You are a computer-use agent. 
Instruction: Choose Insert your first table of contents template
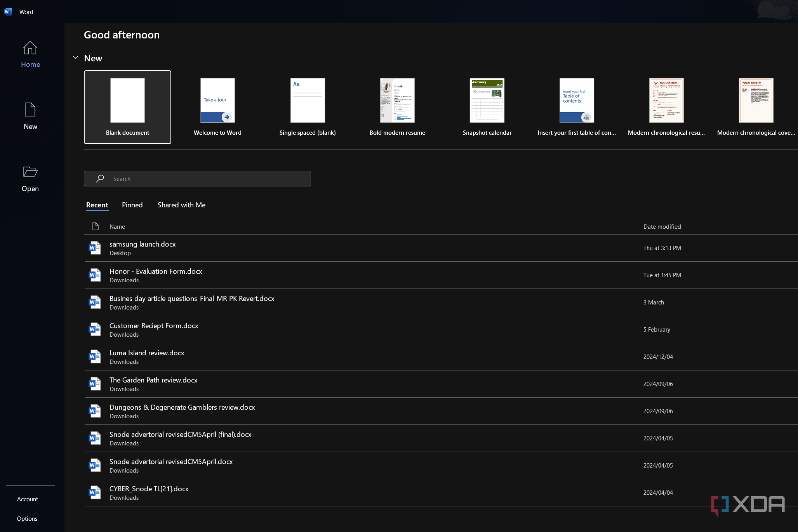[577, 107]
